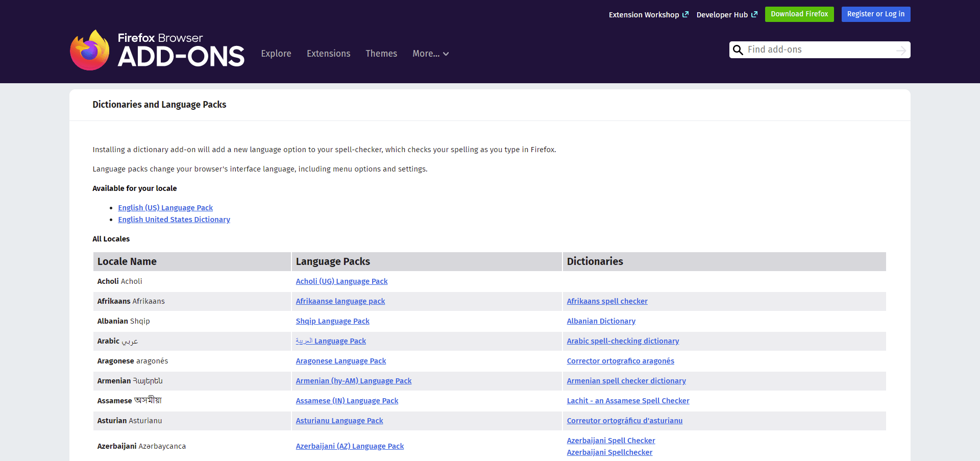Go to Extensions page

(x=329, y=54)
